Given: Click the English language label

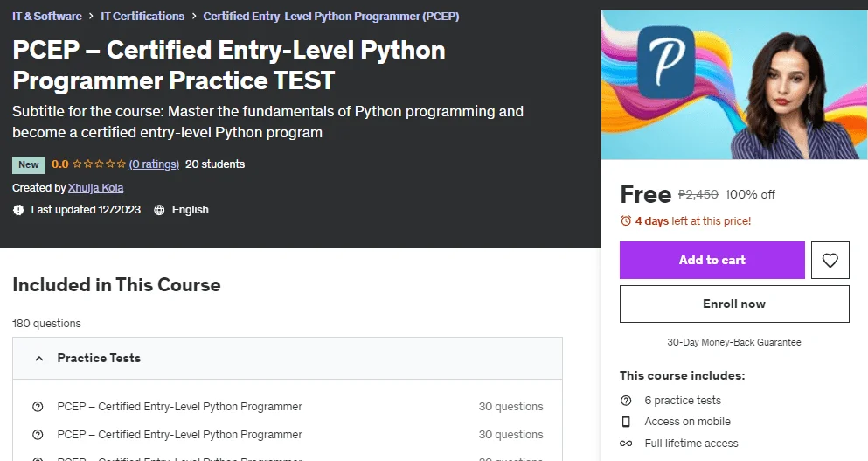Looking at the screenshot, I should 191,210.
